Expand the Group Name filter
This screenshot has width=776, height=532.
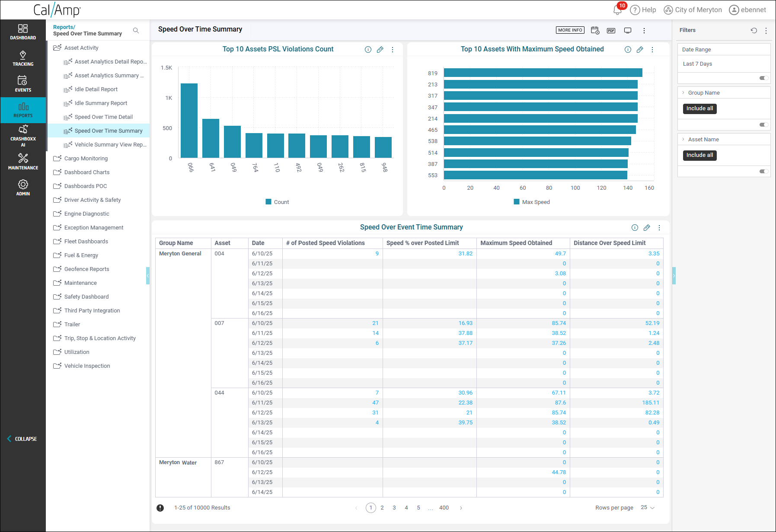coord(683,92)
